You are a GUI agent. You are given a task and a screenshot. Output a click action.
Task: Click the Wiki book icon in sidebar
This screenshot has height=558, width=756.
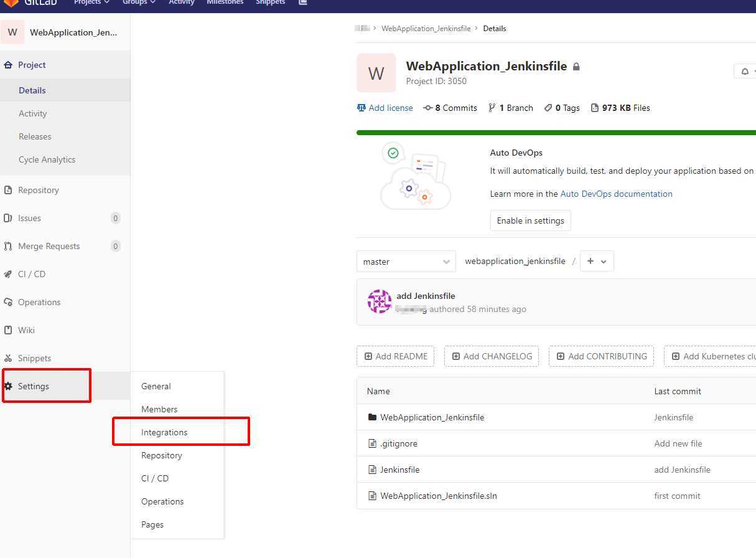coord(8,330)
